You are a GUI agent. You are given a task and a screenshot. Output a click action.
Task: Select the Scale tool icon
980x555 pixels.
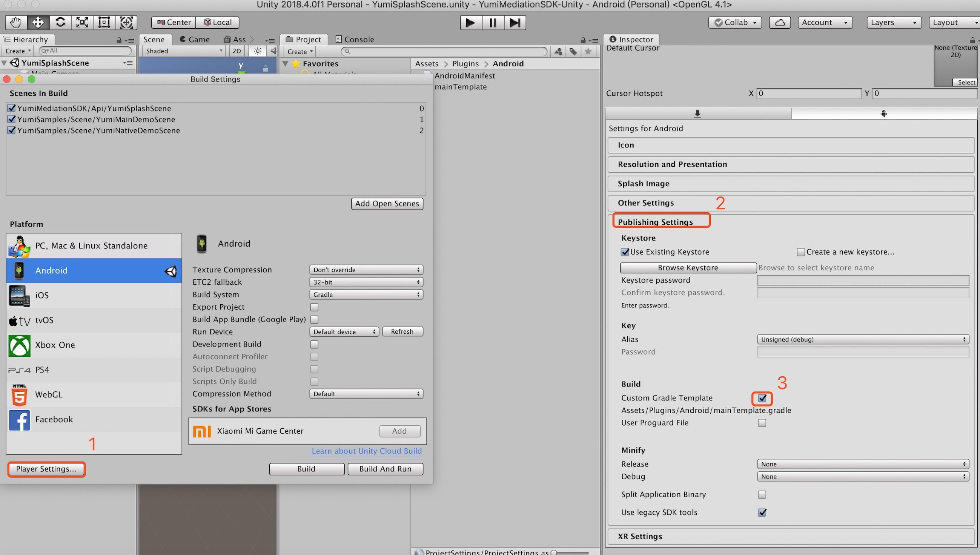(82, 23)
